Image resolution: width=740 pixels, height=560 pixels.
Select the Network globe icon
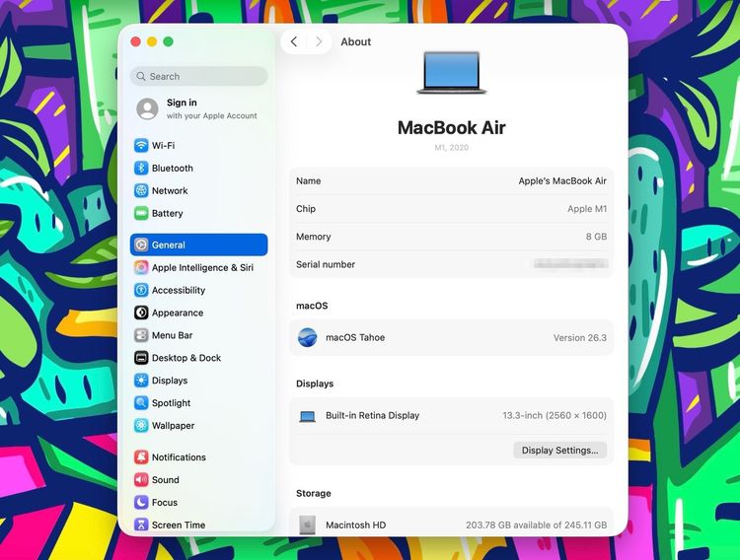141,190
